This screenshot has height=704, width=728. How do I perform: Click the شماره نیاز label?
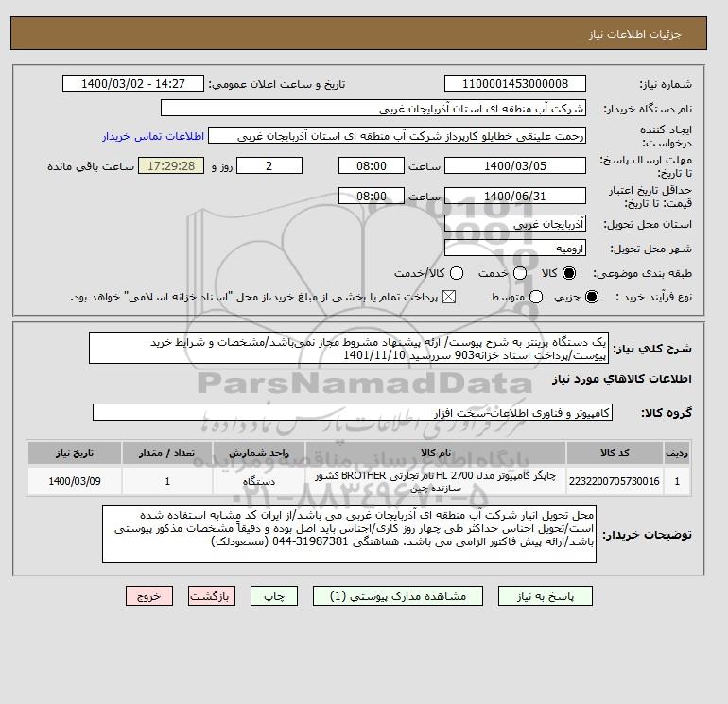coord(666,84)
